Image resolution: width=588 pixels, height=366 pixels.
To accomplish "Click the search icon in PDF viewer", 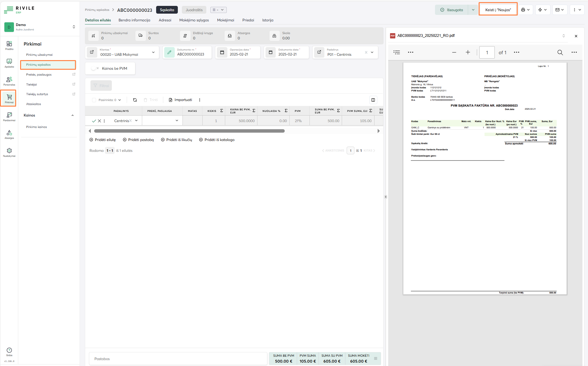I will point(560,52).
